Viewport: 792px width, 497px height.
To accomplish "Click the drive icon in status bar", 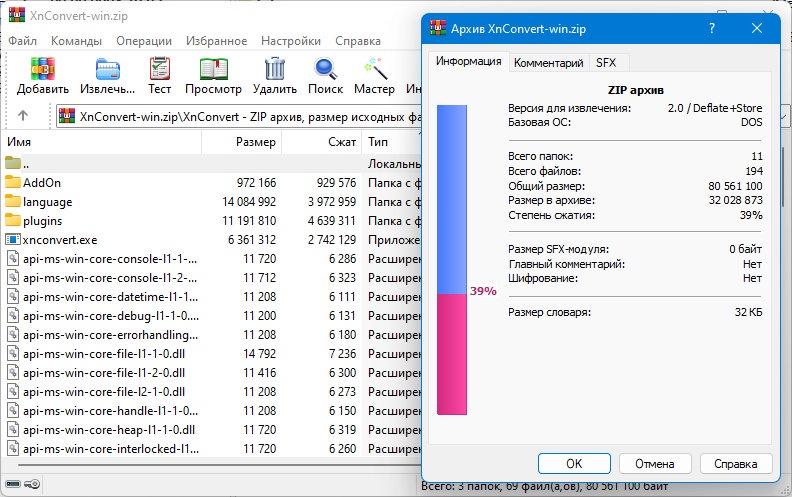I will (x=13, y=484).
